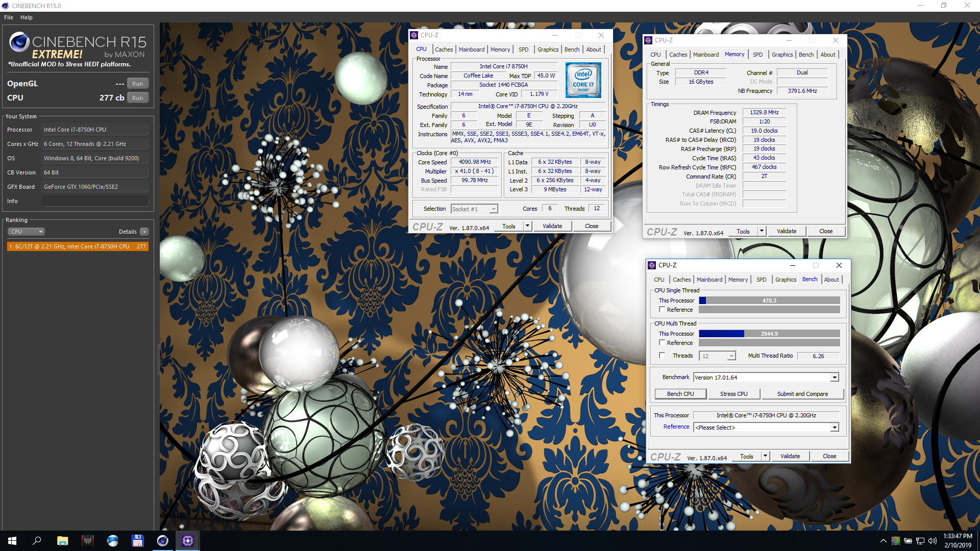The height and width of the screenshot is (551, 980).
Task: Click the CPU-Z title icon of the Memory window
Action: [648, 40]
